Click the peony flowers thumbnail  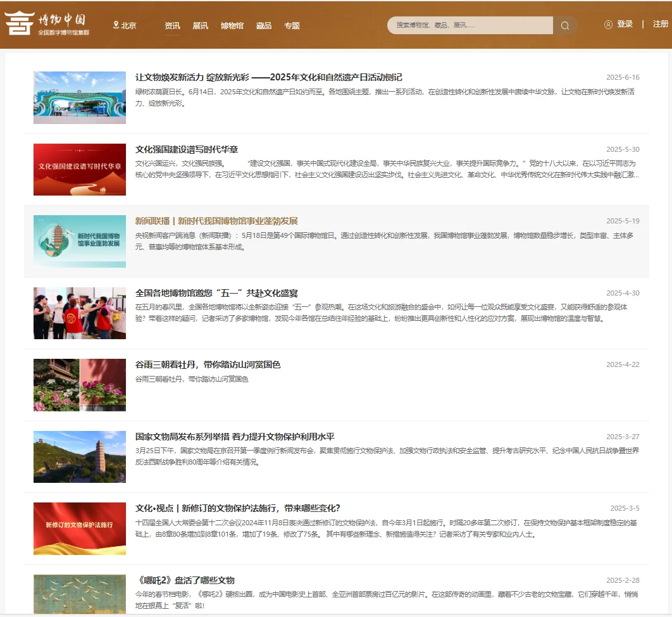[x=80, y=385]
